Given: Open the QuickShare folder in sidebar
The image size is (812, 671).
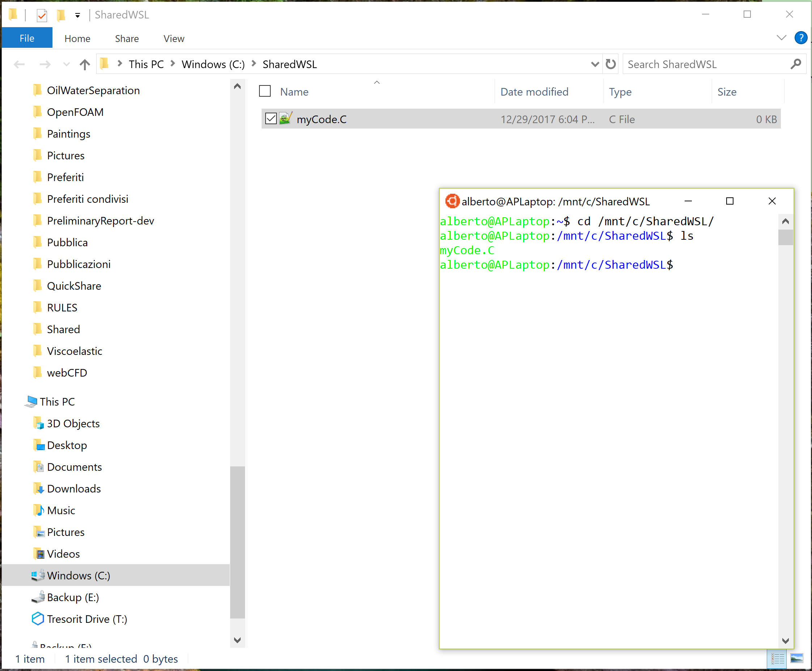Looking at the screenshot, I should [x=74, y=286].
